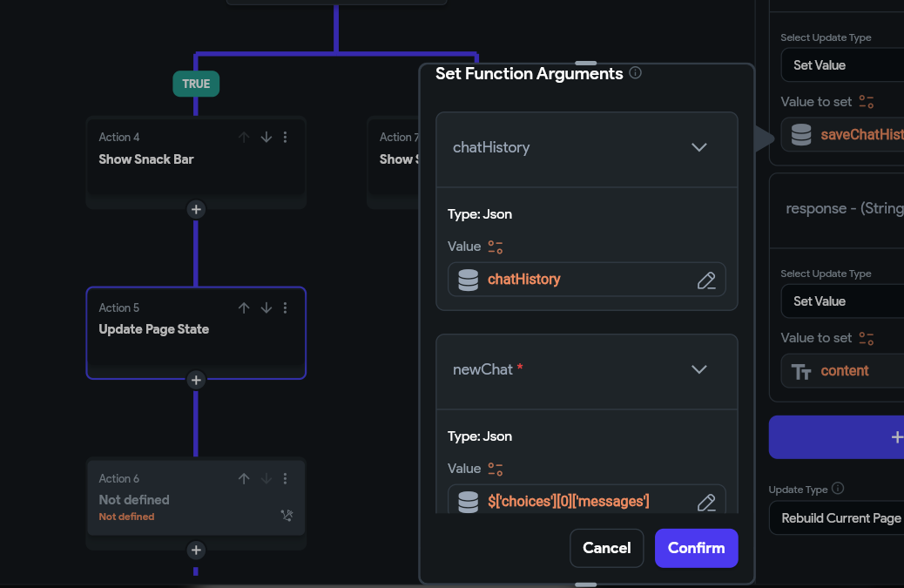
Task: Collapse the newChat argument section
Action: click(x=698, y=369)
